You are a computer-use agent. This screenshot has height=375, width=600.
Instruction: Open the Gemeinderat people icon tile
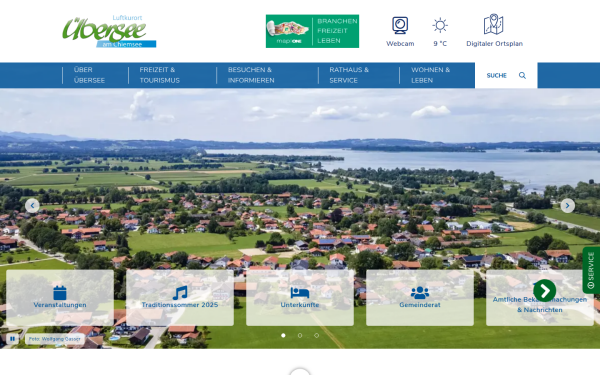pyautogui.click(x=420, y=298)
